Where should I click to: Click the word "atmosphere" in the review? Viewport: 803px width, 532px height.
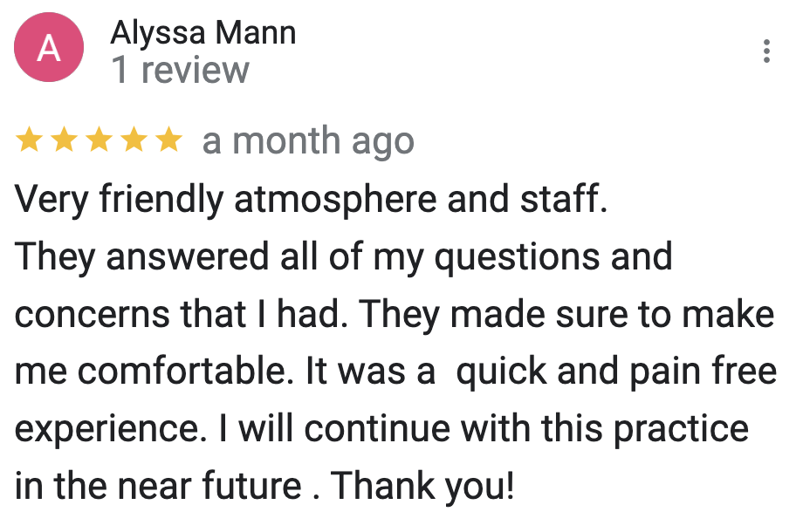(x=335, y=199)
